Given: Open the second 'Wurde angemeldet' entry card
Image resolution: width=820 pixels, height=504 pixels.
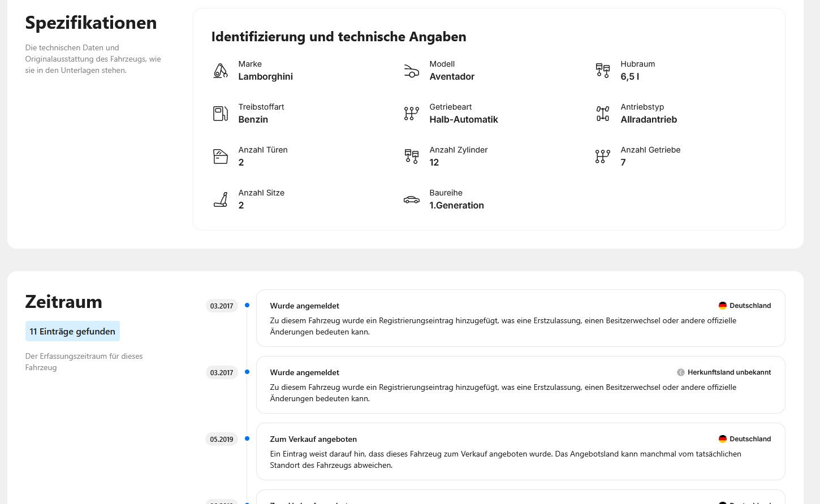Looking at the screenshot, I should click(x=520, y=385).
